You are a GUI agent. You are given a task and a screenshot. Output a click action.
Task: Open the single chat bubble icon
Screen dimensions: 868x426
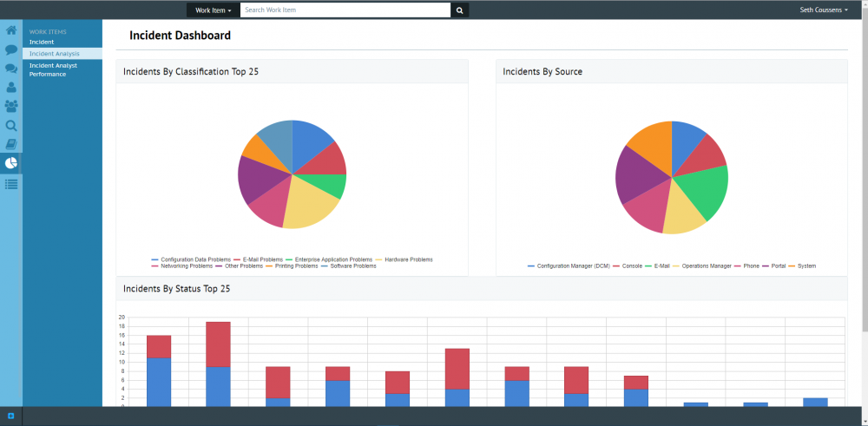tap(11, 49)
